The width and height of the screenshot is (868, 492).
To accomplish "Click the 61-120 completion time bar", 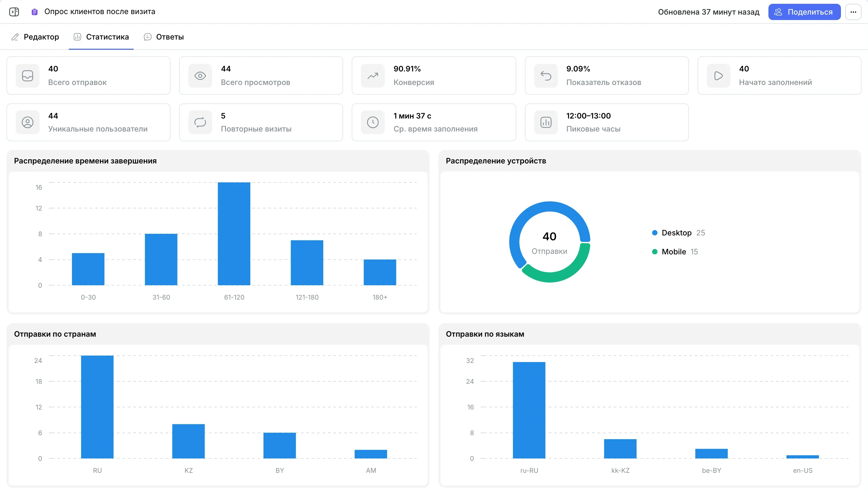I will [234, 234].
